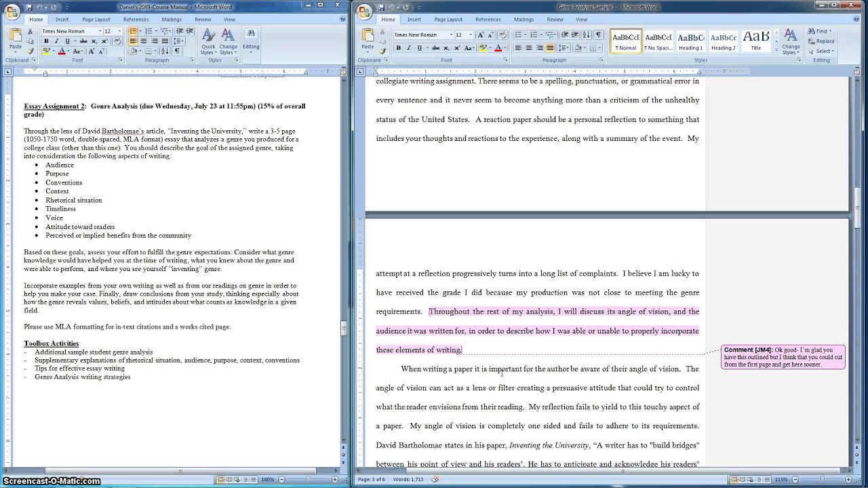The image size is (868, 488).
Task: Zoom out on Course Manual document
Action: pos(281,480)
